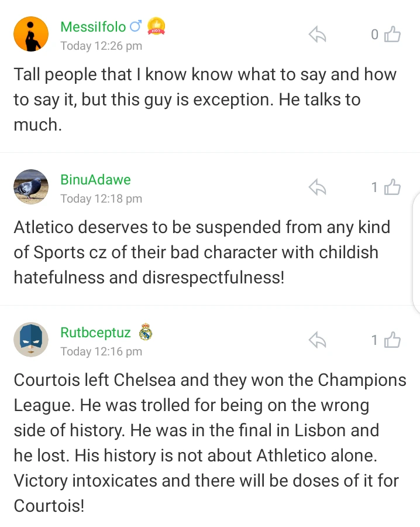Open BinuAdawe's pigeon avatar
420x527 pixels.
[x=31, y=187]
